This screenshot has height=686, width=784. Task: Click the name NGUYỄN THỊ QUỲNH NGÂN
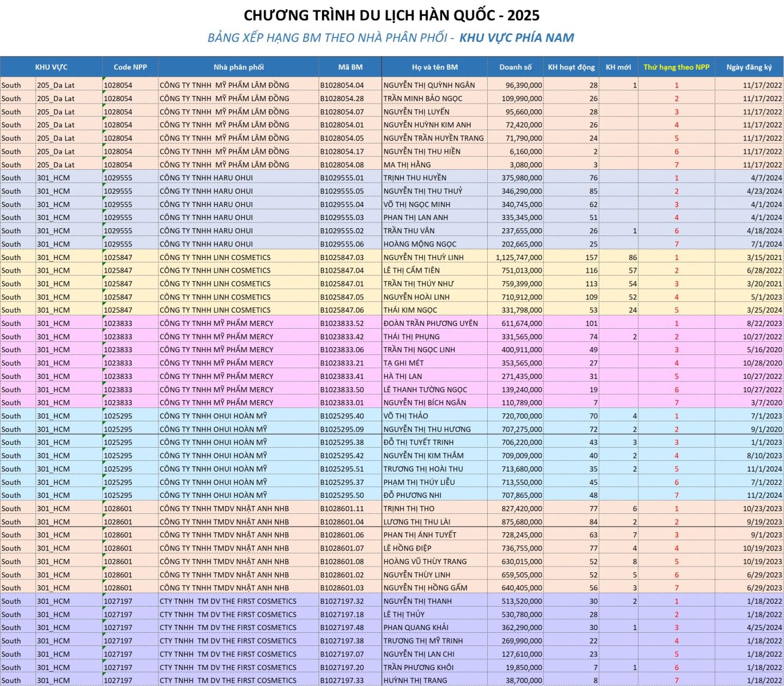429,85
